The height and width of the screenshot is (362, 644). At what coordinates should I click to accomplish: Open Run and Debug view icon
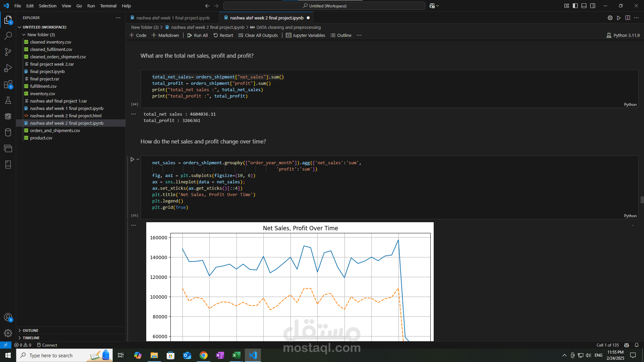(x=8, y=68)
